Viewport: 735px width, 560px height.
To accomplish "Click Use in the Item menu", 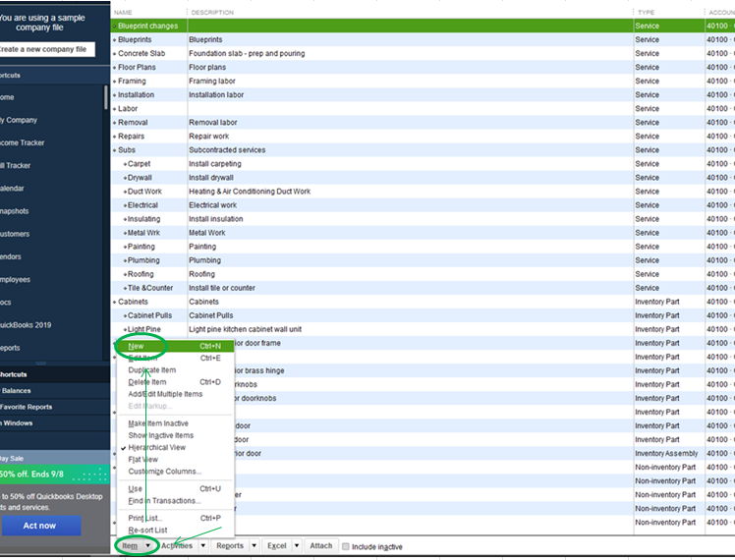I will point(135,488).
